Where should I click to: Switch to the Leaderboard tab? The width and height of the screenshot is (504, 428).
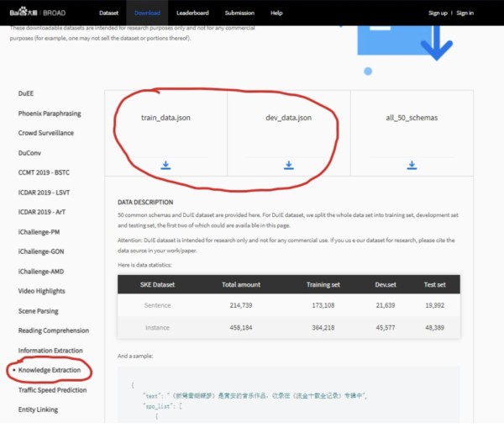tap(194, 13)
